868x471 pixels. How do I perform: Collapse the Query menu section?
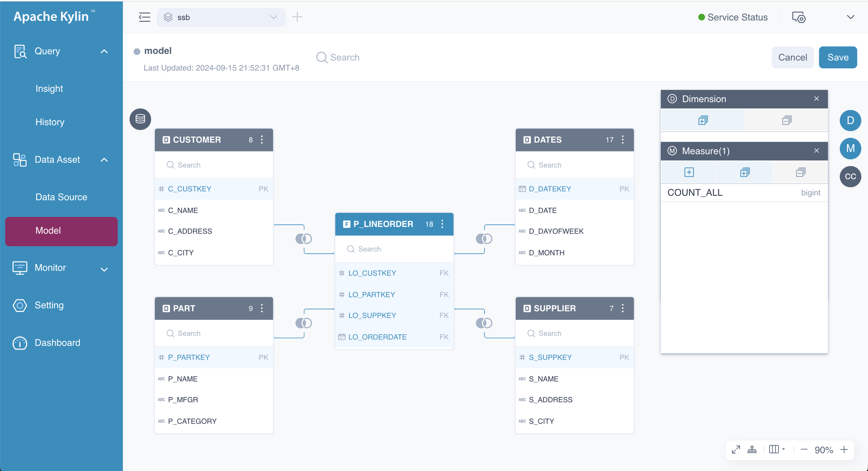click(x=104, y=51)
